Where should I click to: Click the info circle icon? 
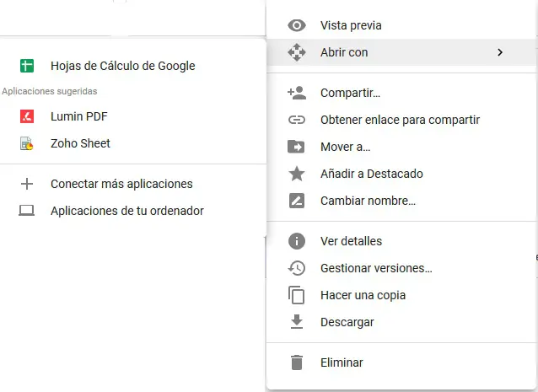[296, 241]
